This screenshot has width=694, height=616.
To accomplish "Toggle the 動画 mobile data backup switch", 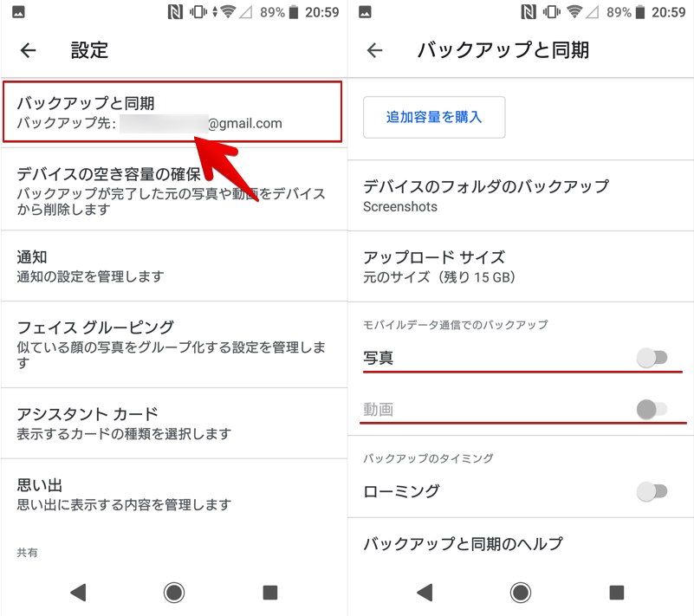I will [652, 409].
